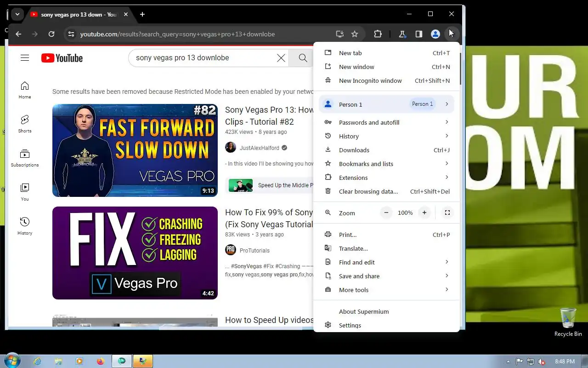Go to Home in YouTube sidebar
Viewport: 588px width, 368px height.
(x=25, y=90)
